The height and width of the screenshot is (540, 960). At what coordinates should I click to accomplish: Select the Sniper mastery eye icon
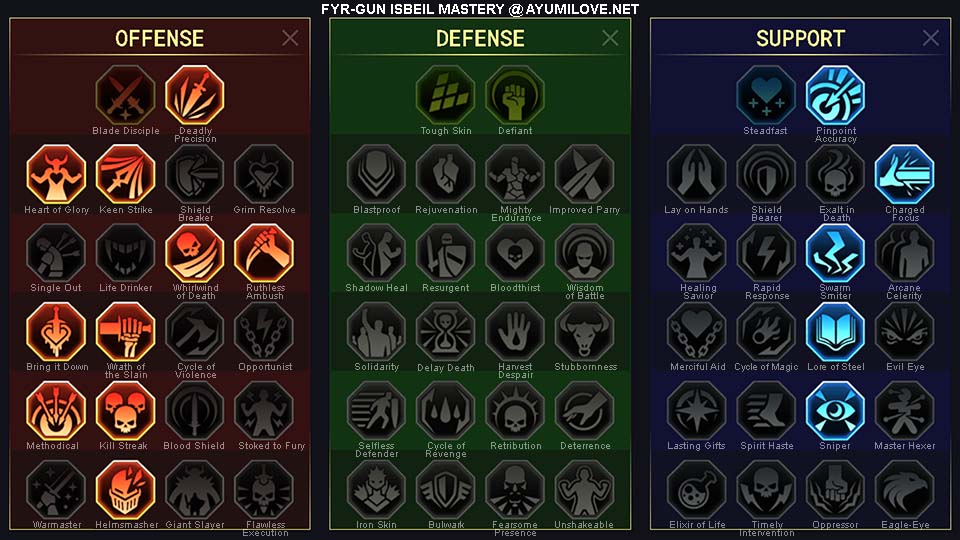[x=835, y=411]
